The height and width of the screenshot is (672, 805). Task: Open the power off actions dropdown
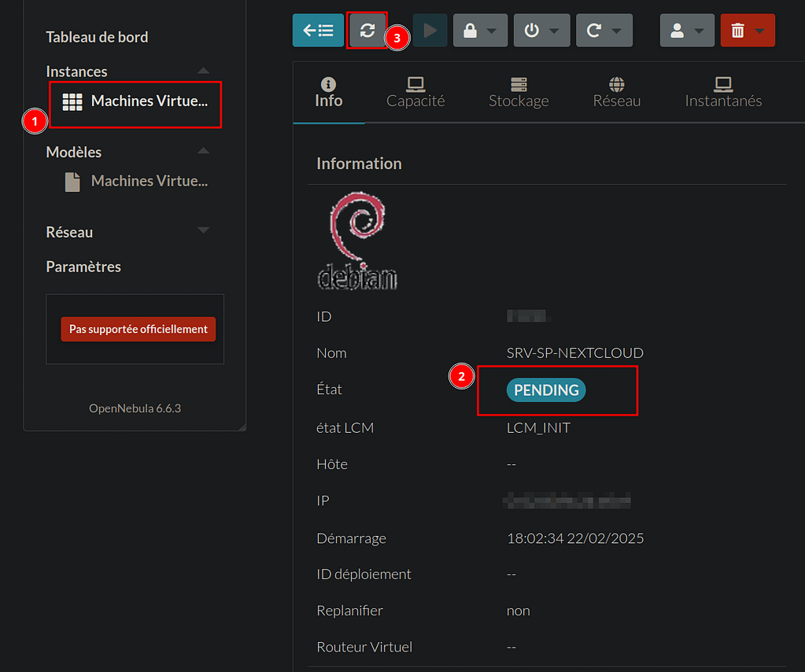coord(541,31)
